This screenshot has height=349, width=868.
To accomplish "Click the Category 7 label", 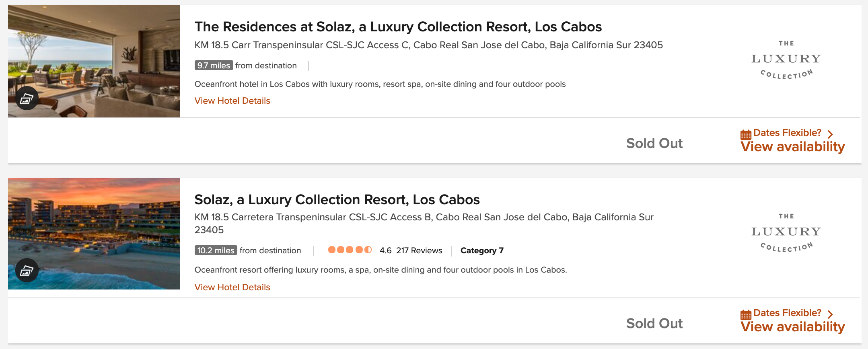I will coord(482,250).
